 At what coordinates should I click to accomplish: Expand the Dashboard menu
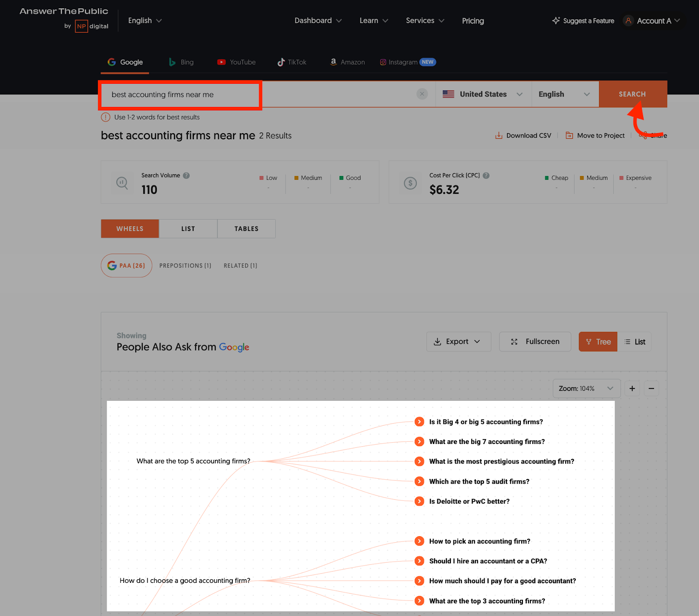click(x=318, y=21)
